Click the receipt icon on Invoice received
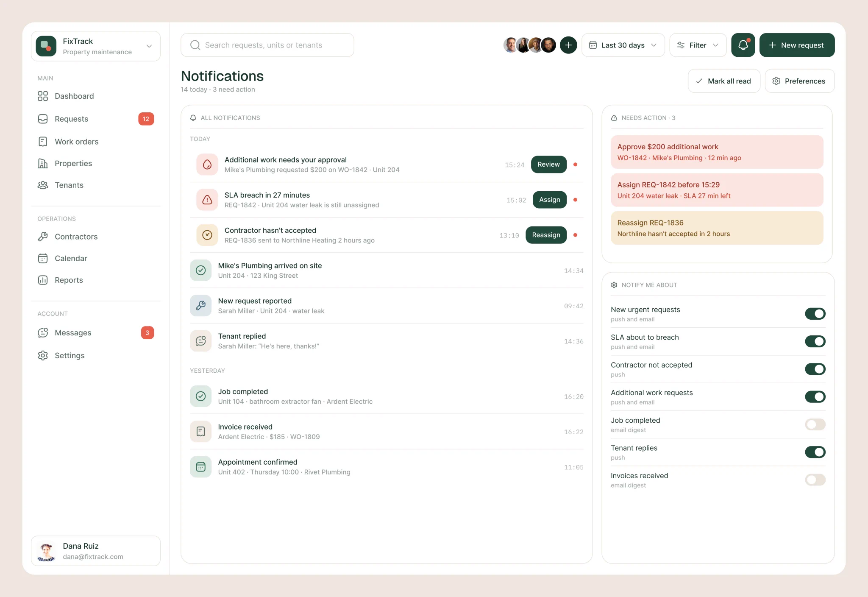The image size is (868, 597). [x=201, y=431]
